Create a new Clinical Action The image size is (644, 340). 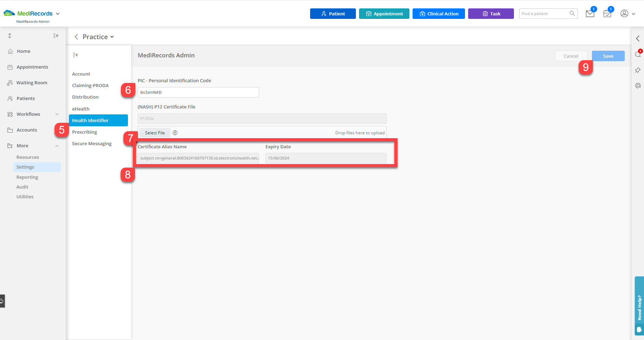(x=439, y=14)
